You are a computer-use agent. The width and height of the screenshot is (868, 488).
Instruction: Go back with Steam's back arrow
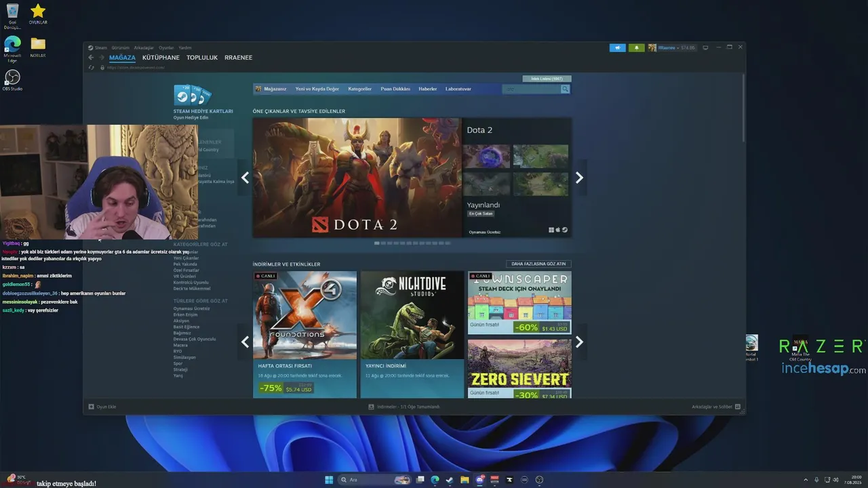pyautogui.click(x=92, y=58)
